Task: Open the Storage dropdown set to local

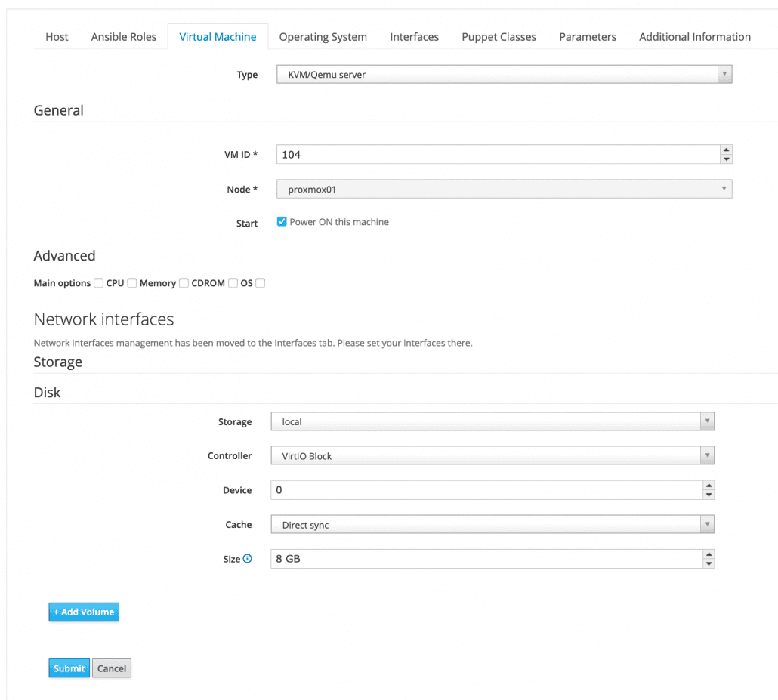Action: tap(492, 421)
